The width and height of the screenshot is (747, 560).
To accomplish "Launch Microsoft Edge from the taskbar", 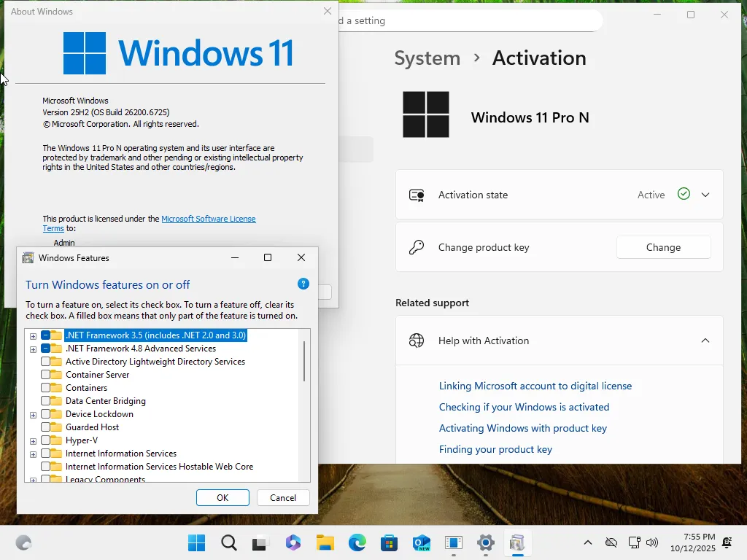I will pyautogui.click(x=357, y=543).
